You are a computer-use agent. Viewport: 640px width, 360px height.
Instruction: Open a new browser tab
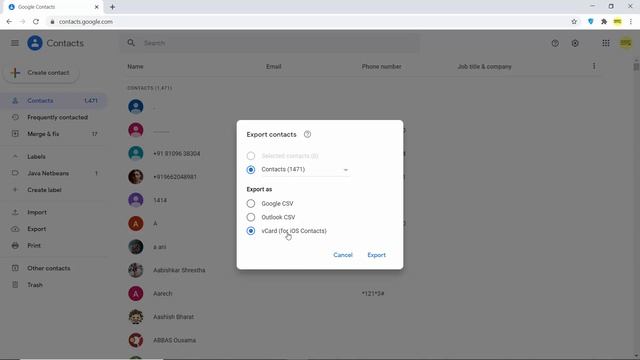click(x=112, y=7)
